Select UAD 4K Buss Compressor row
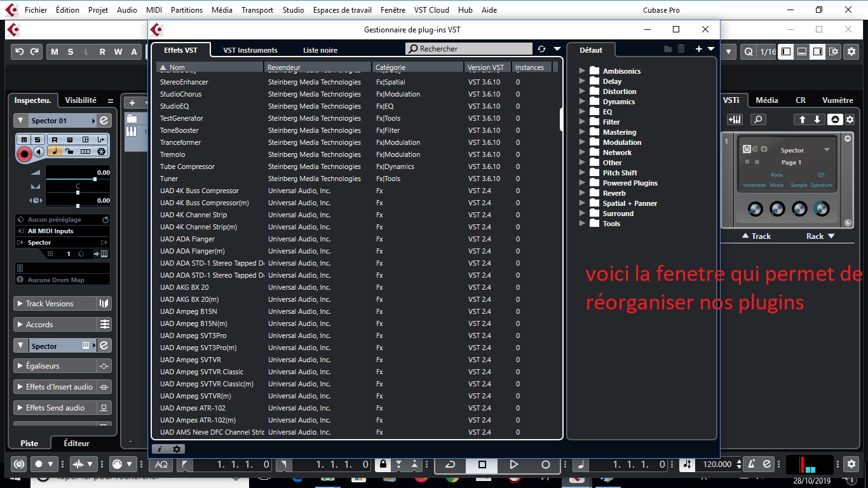Image resolution: width=868 pixels, height=488 pixels. (x=356, y=191)
